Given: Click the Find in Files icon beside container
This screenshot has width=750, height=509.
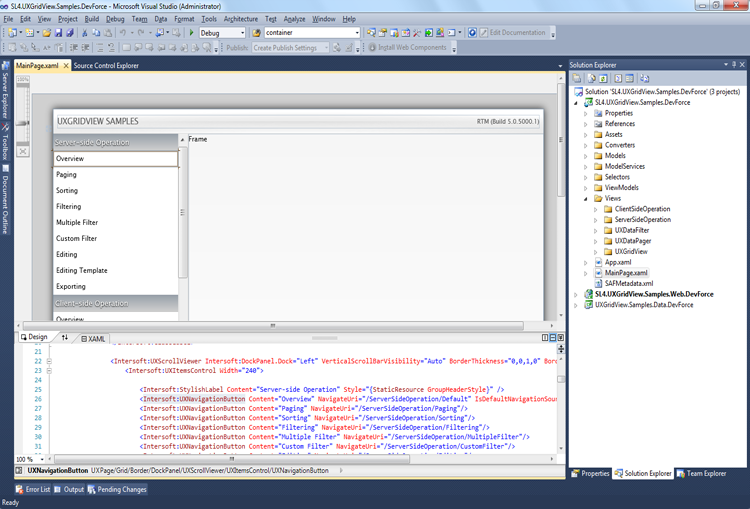Looking at the screenshot, I should pyautogui.click(x=257, y=33).
